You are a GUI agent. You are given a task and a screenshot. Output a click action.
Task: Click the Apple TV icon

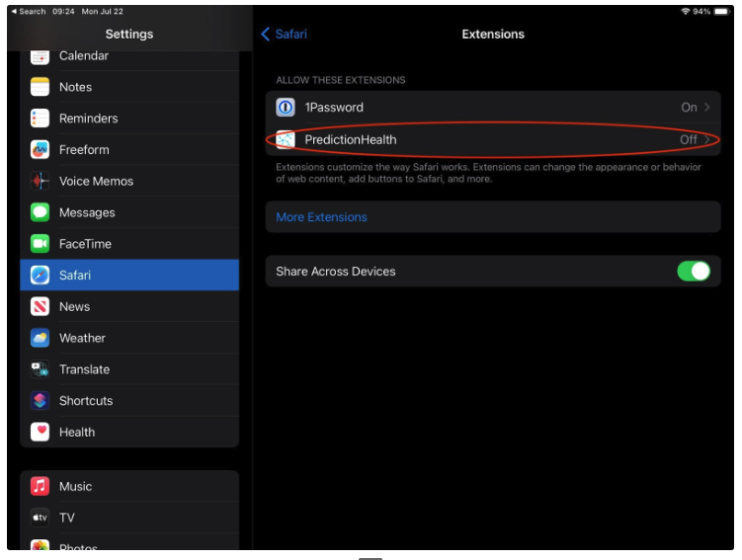40,518
